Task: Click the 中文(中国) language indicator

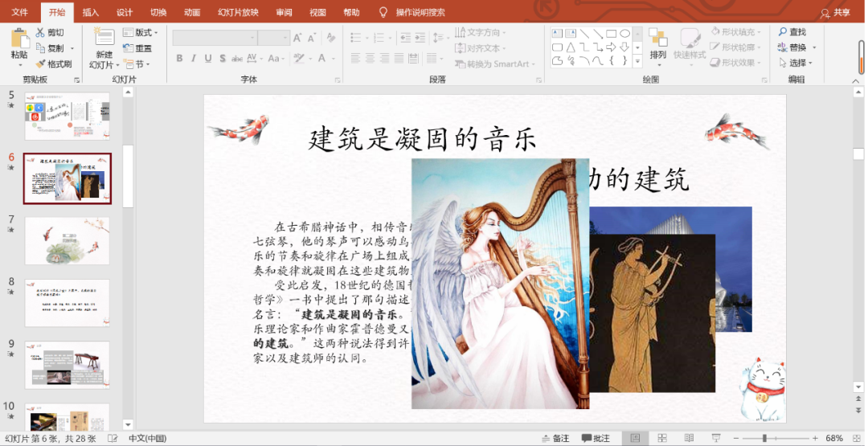Action: click(148, 438)
